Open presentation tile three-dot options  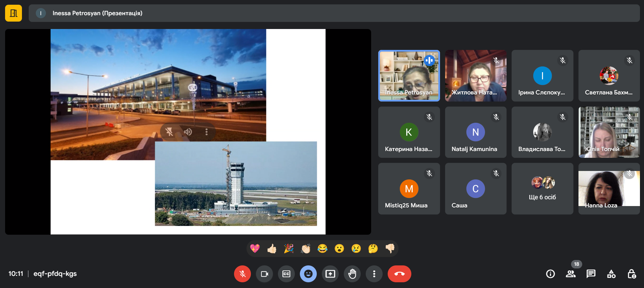click(x=206, y=132)
